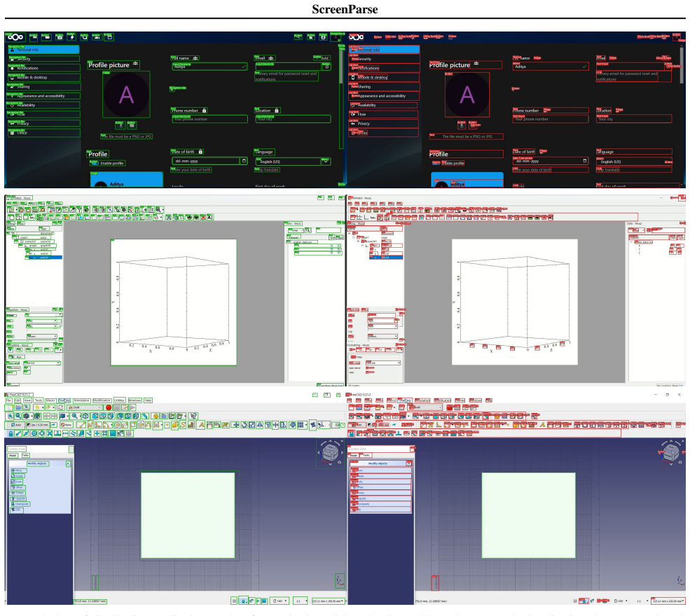The width and height of the screenshot is (690, 616).
Task: Select B-spline S icon in green-boxed FreeCAD
Action: point(183,425)
